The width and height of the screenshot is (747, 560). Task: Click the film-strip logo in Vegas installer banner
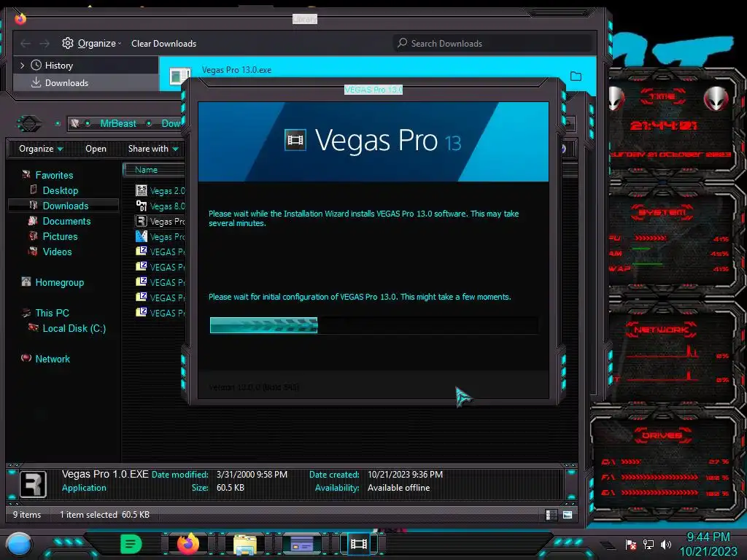pos(295,140)
